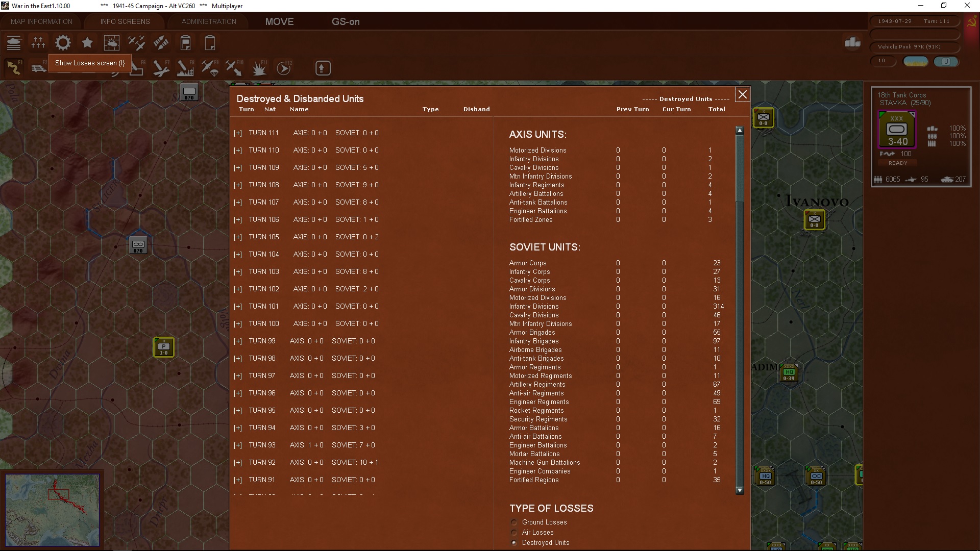Select Destroyed Units radio button
980x551 pixels.
tap(514, 543)
